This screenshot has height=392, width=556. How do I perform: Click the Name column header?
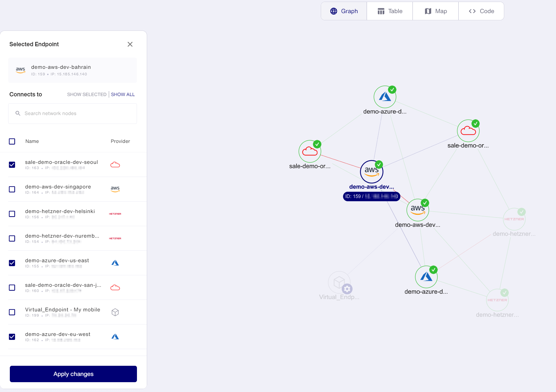[32, 141]
